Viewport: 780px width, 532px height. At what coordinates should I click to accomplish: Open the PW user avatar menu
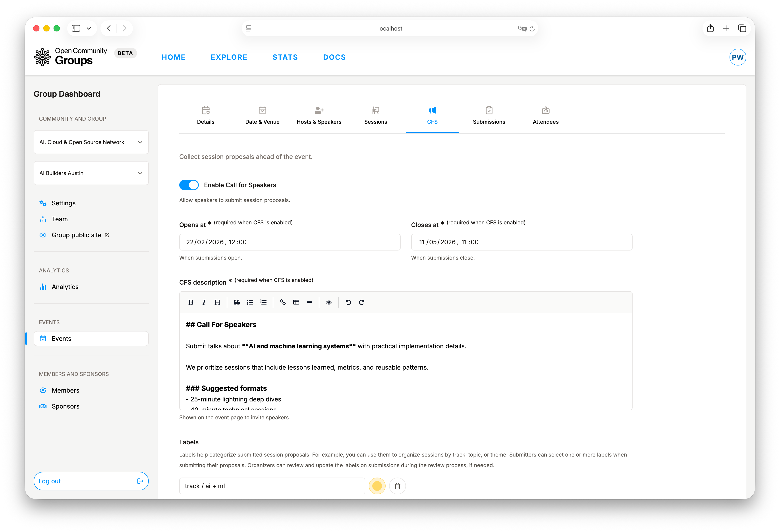pos(737,57)
